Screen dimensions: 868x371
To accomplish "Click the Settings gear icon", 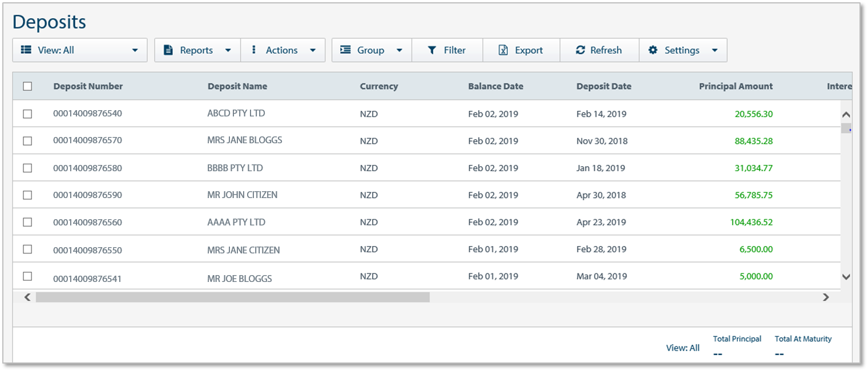I will click(x=653, y=50).
